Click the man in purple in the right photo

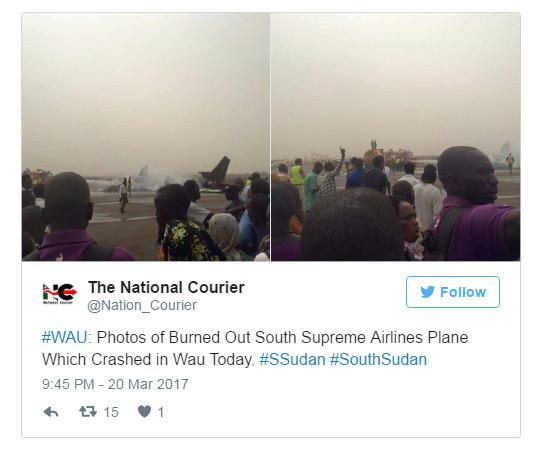(476, 204)
